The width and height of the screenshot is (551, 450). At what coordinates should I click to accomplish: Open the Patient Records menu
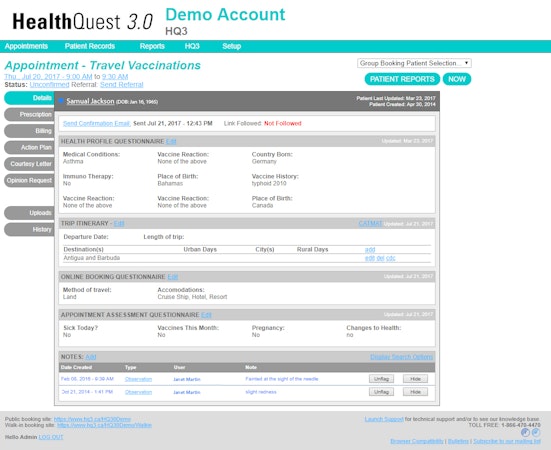[90, 46]
